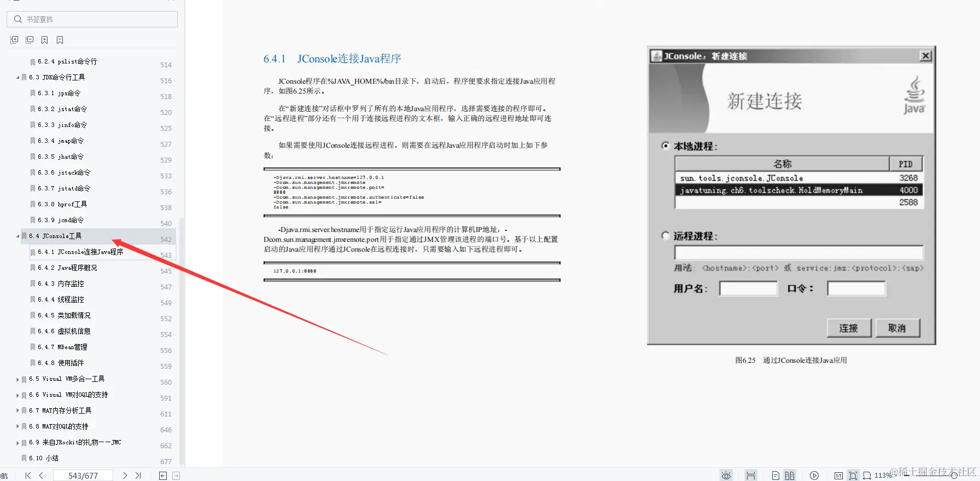Screen dimensions: 980x481
Task: Open bookmark 6.4.2 Java程序概况
Action: pos(67,268)
